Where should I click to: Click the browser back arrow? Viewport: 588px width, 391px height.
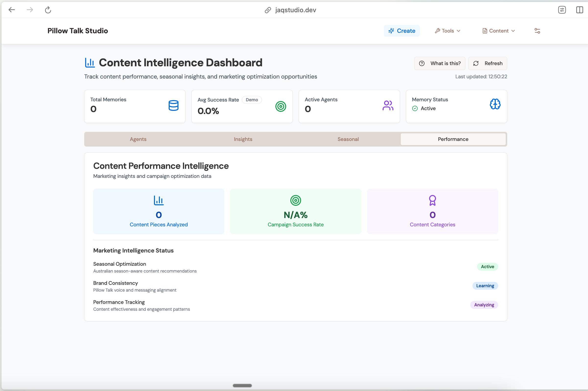coord(12,10)
